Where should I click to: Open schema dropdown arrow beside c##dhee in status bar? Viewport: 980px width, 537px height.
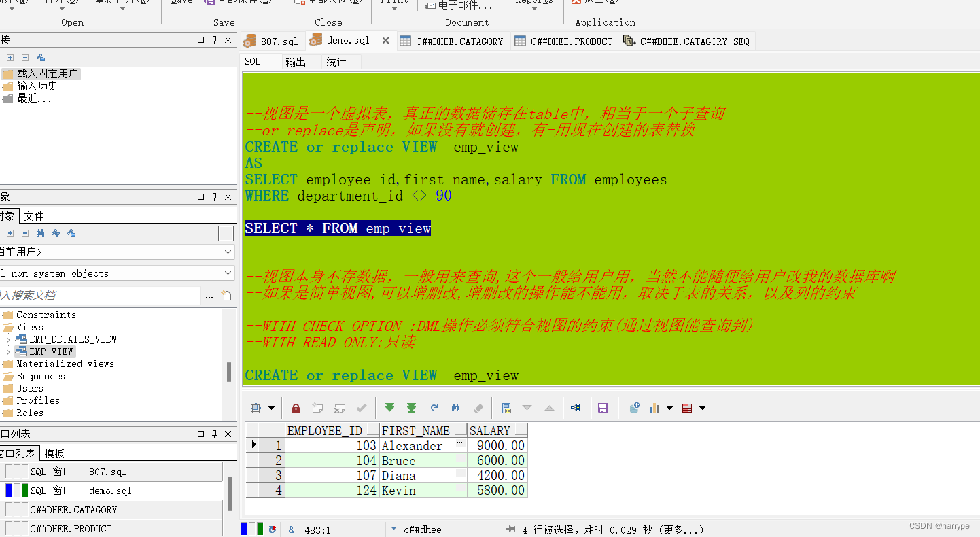[394, 529]
